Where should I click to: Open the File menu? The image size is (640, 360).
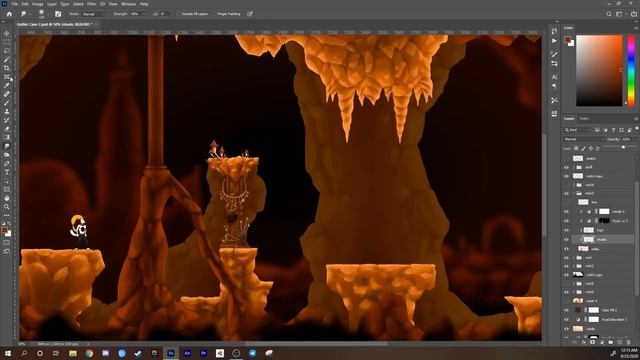click(14, 4)
